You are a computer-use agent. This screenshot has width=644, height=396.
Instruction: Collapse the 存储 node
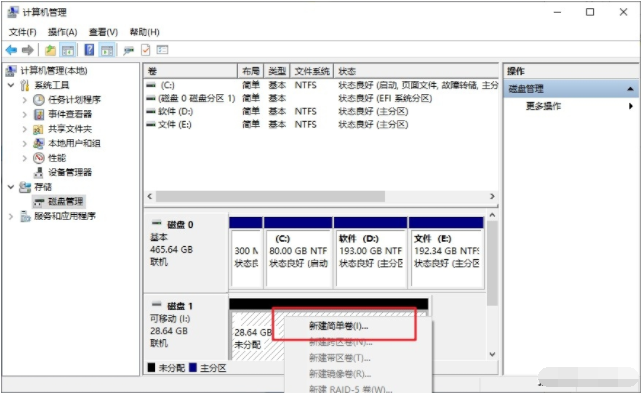click(x=11, y=187)
